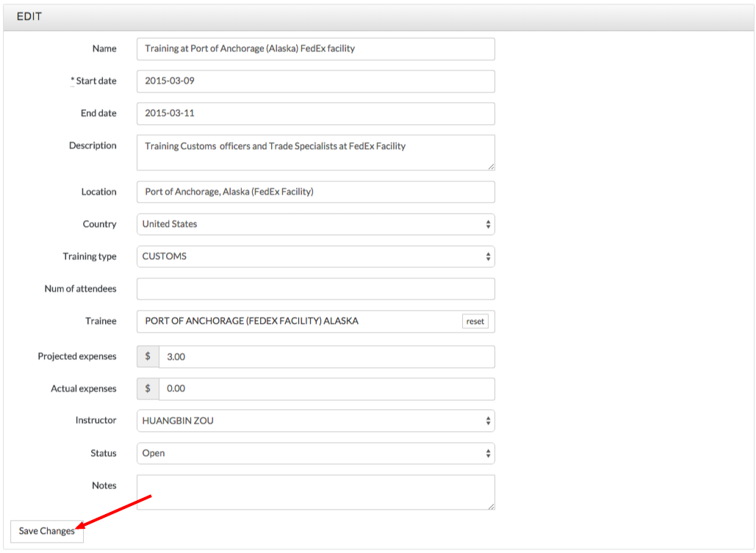The width and height of the screenshot is (756, 553).
Task: Click the Location input field
Action: point(315,192)
